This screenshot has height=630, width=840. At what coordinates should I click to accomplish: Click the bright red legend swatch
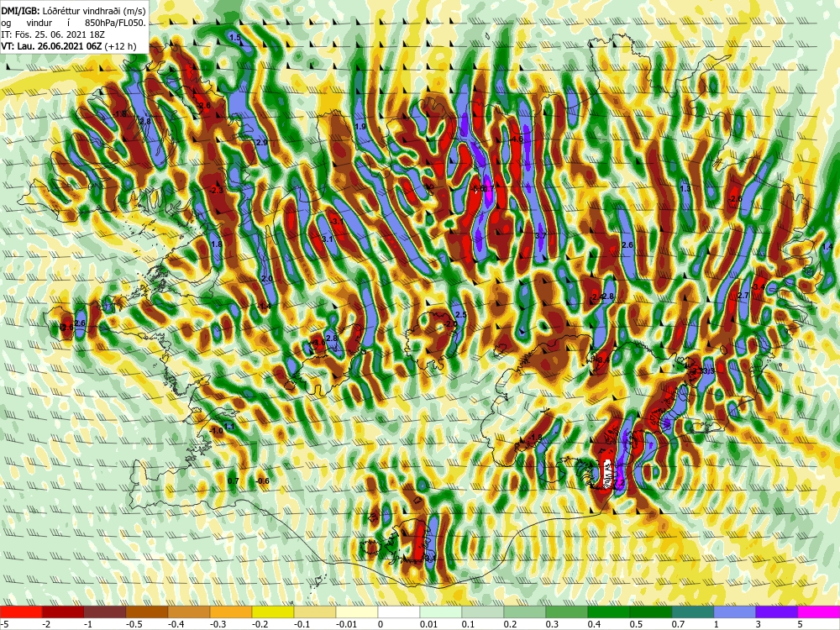[21, 612]
